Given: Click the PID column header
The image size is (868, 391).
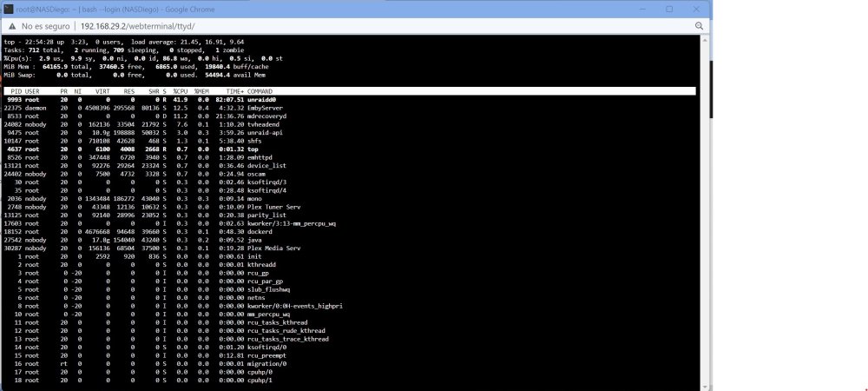Looking at the screenshot, I should click(16, 91).
